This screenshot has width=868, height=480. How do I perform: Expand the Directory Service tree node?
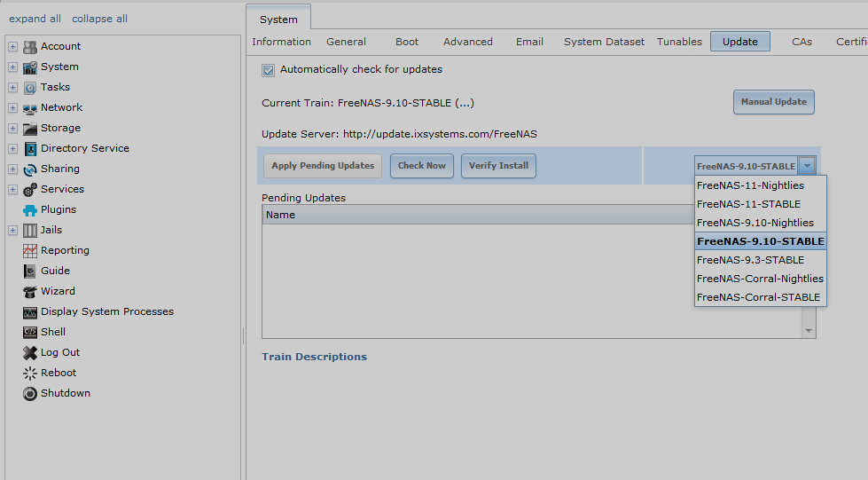click(12, 148)
